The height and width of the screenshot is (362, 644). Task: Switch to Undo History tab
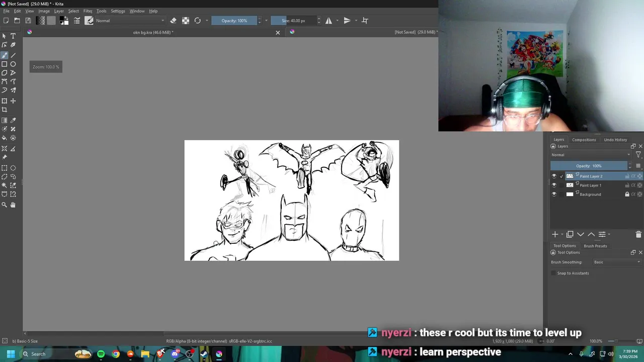pos(615,140)
